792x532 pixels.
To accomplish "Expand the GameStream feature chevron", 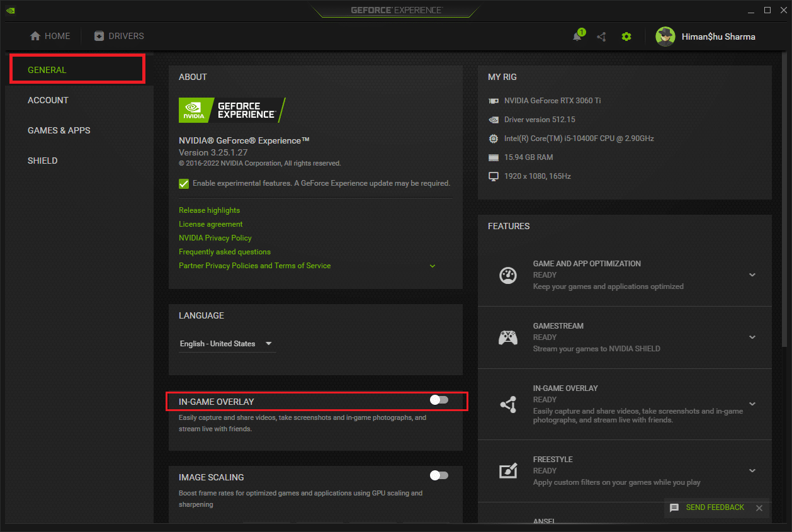I will pos(752,337).
